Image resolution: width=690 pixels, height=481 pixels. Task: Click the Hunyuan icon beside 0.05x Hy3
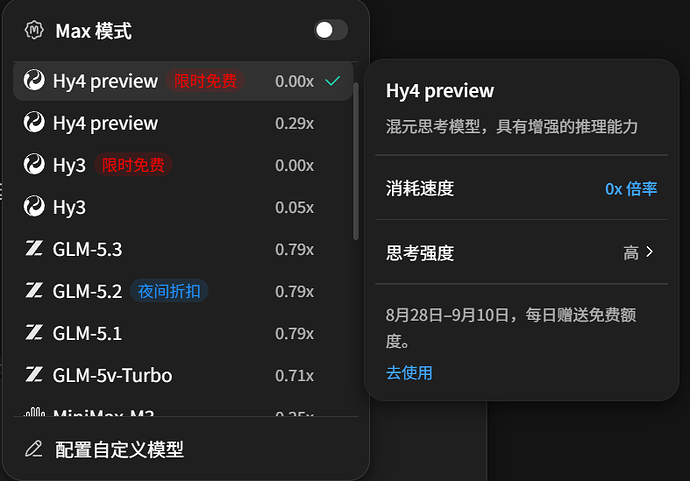pos(34,206)
